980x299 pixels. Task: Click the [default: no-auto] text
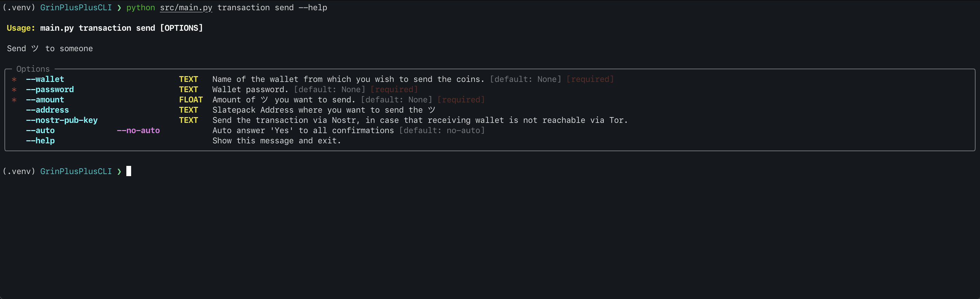[442, 130]
